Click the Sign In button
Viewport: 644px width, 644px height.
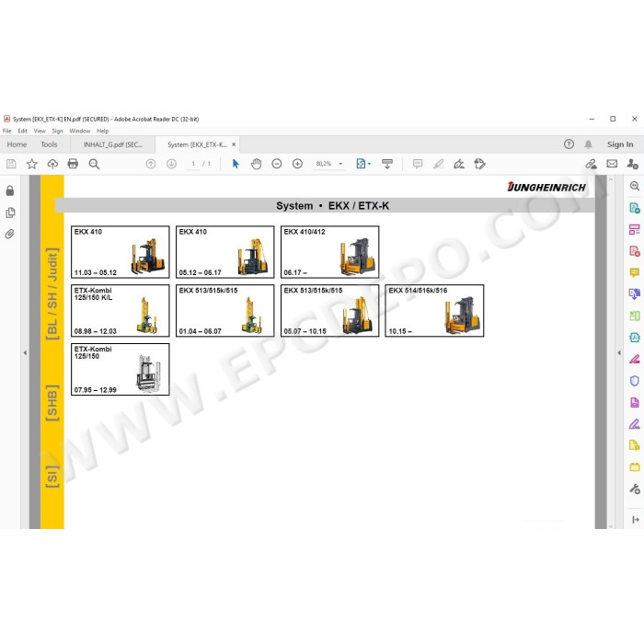620,144
